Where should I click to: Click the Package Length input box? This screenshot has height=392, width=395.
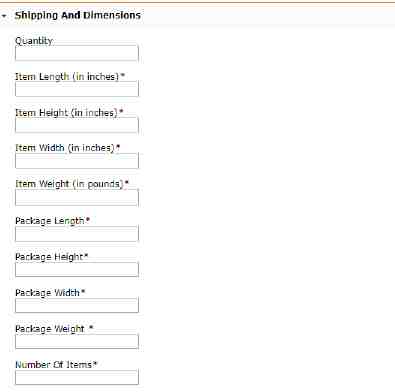[x=77, y=234]
